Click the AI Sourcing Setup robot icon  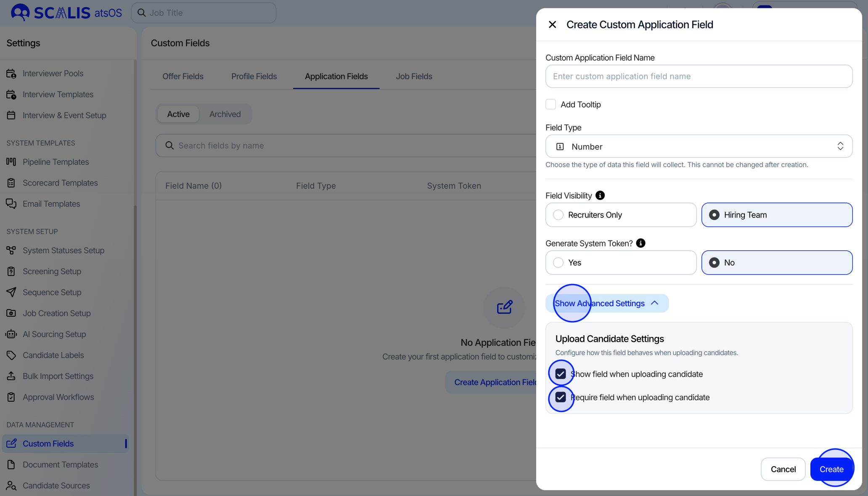[11, 334]
